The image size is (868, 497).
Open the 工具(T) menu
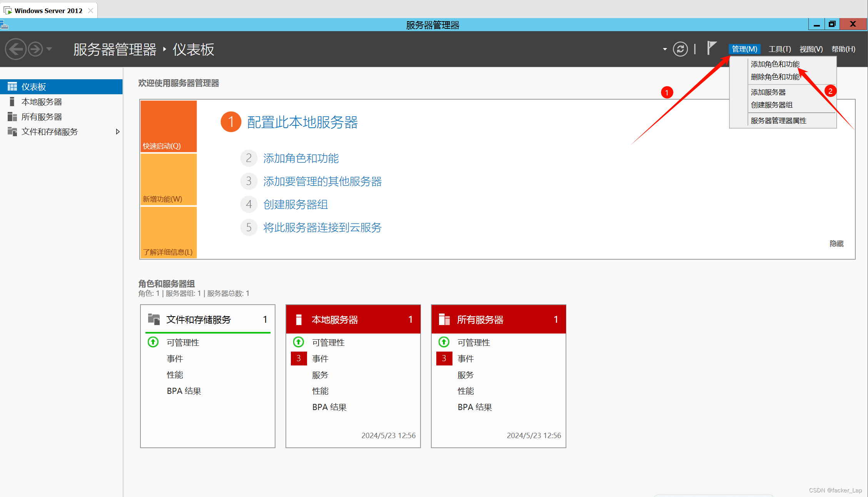tap(780, 49)
